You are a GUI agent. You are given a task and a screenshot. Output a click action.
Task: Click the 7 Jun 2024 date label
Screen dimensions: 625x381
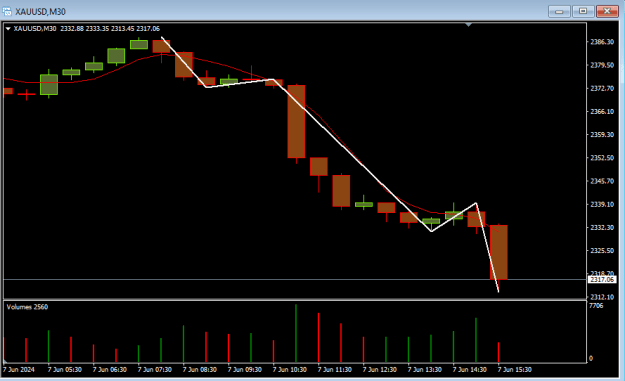click(x=19, y=370)
